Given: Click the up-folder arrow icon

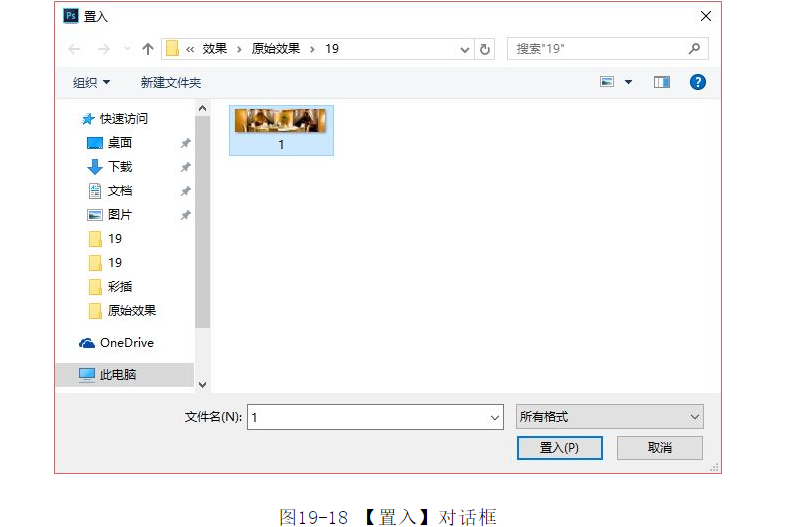Looking at the screenshot, I should click(148, 49).
